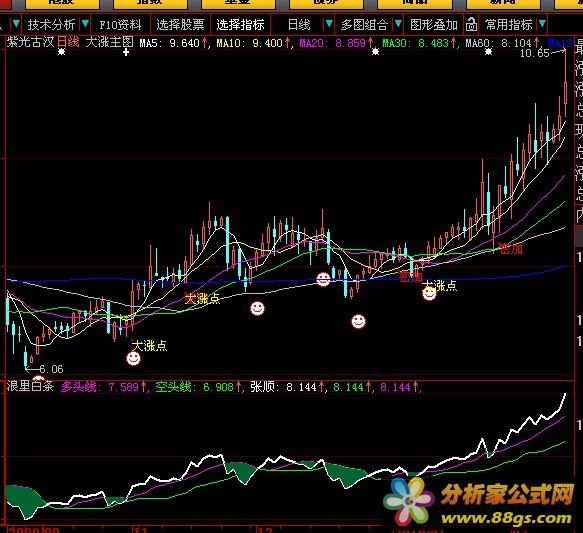Viewport: 583px width, 533px height.
Task: Click the stock name 紫光古汉
Action: tap(30, 42)
